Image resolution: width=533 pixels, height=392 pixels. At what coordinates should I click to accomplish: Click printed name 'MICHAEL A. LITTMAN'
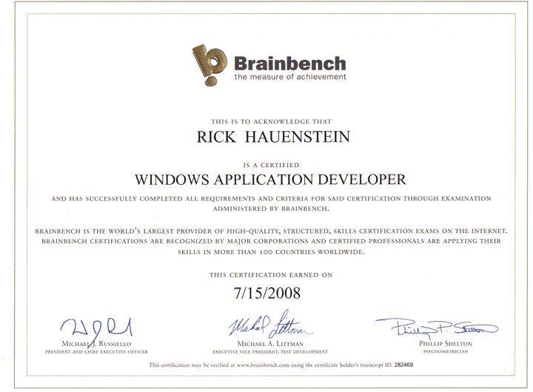coord(270,344)
